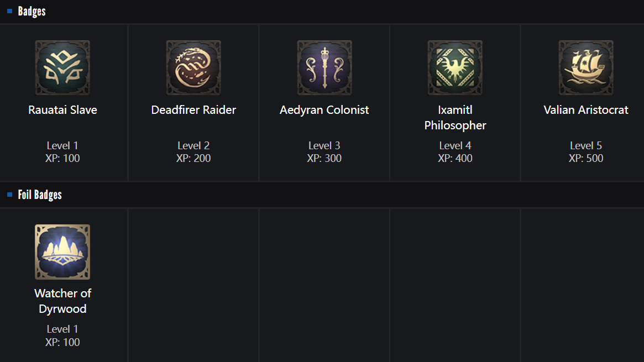This screenshot has height=362, width=644.
Task: Click the Ixamitl Philosopher eagle badge
Action: pyautogui.click(x=455, y=68)
